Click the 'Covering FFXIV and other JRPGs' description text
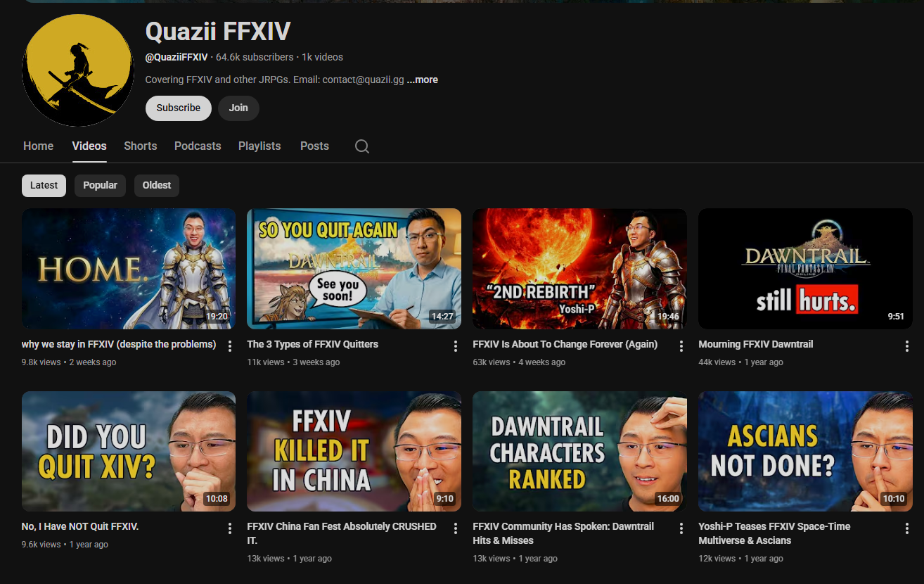This screenshot has height=584, width=924. click(x=275, y=80)
